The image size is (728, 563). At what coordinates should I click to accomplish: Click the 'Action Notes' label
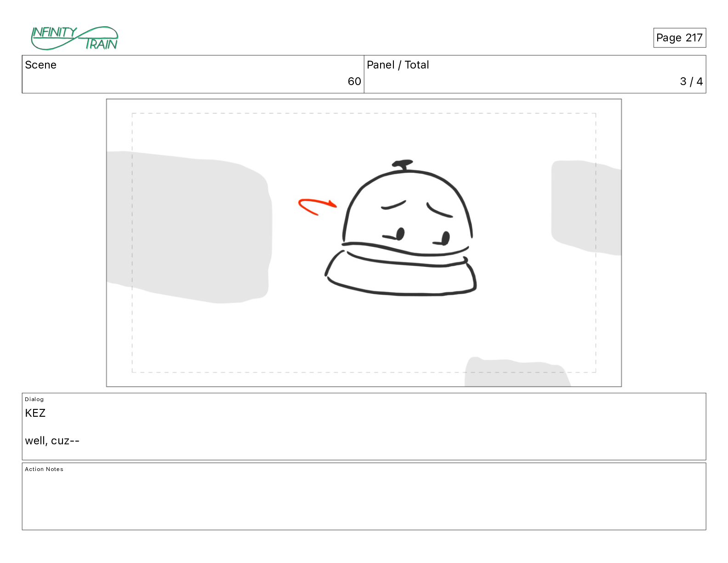[44, 469]
